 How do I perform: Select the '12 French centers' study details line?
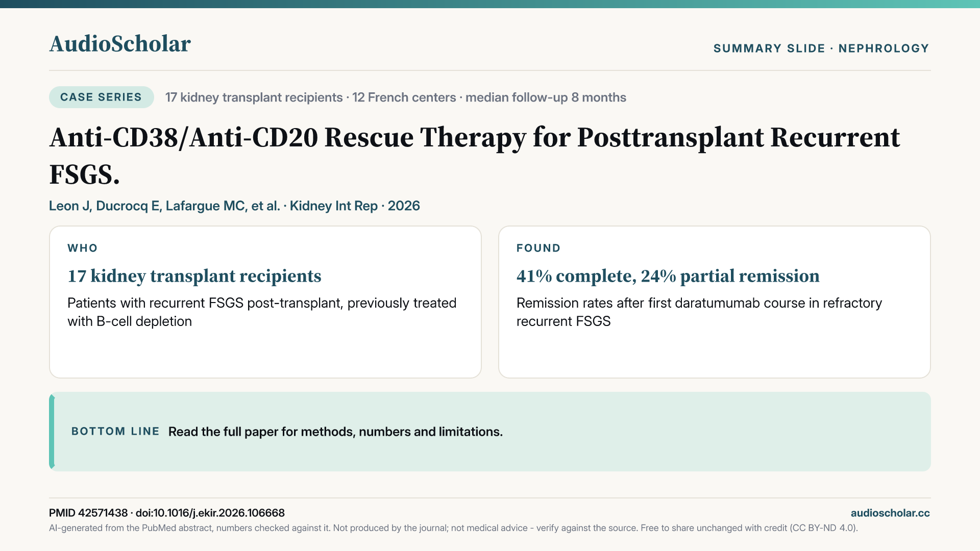396,97
